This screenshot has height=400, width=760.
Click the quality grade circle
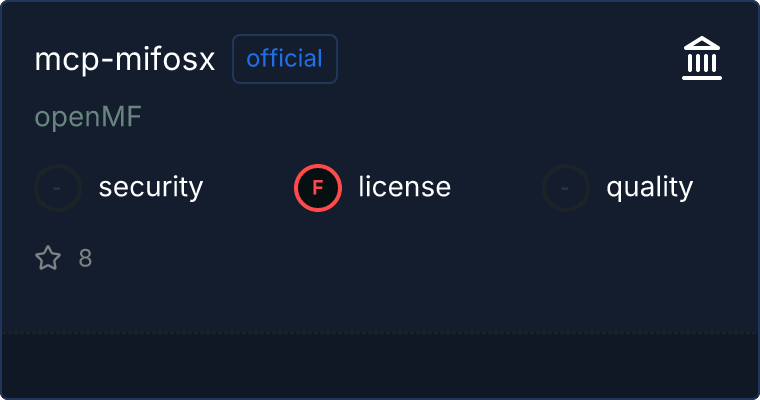pos(566,187)
